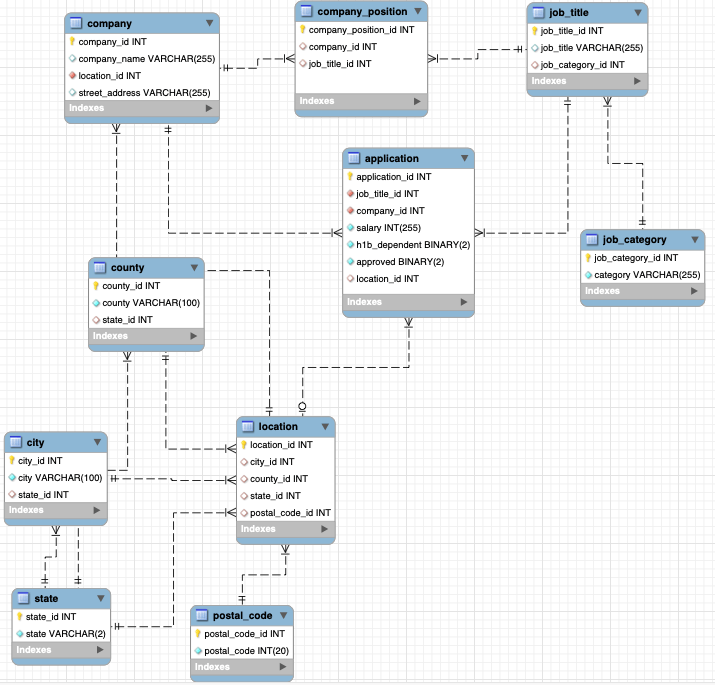Click the key icon beside county_id in county
The height and width of the screenshot is (685, 715).
pos(96,285)
